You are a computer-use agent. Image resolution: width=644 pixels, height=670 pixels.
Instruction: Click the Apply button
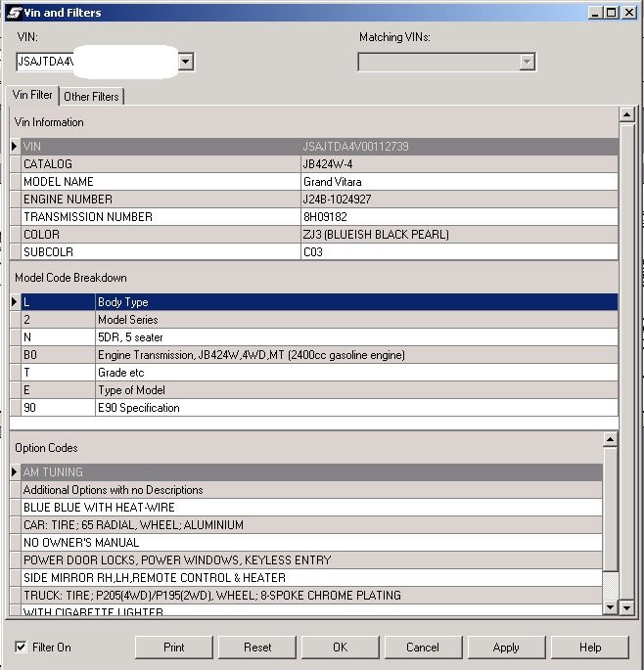pyautogui.click(x=506, y=647)
